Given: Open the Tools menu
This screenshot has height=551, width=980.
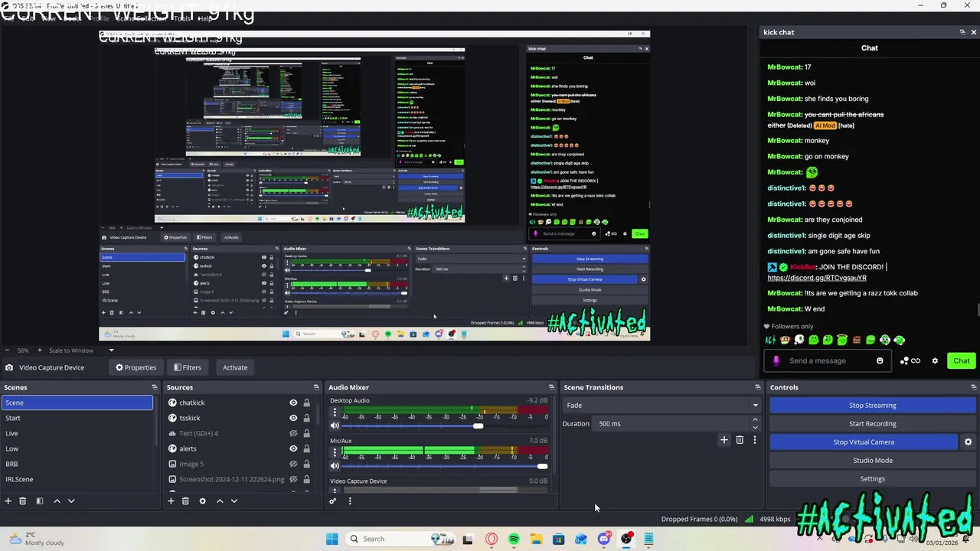Looking at the screenshot, I should pos(181,18).
